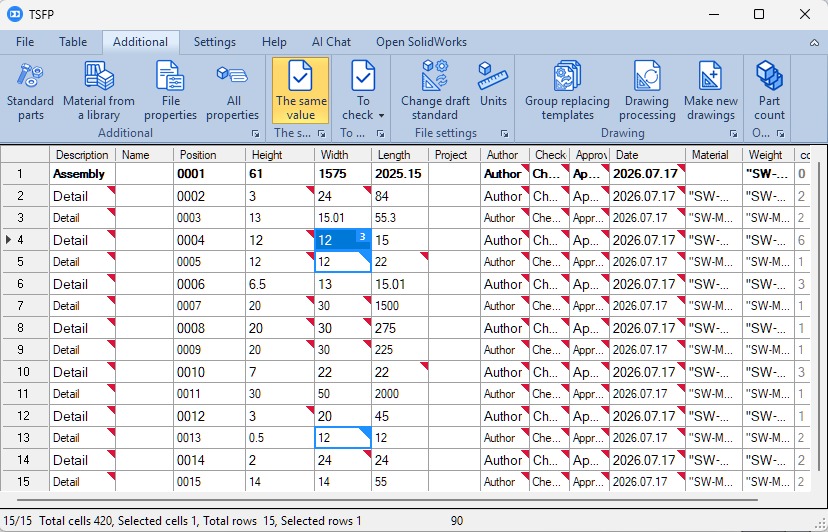
Task: Select Position cell 0010
Action: 210,371
